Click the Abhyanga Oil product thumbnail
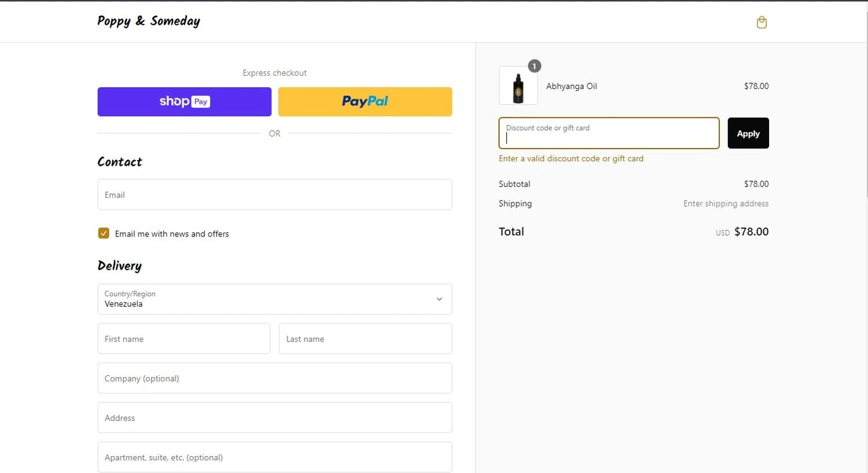The height and width of the screenshot is (473, 868). (x=518, y=86)
